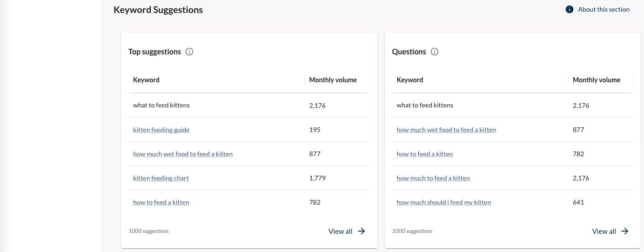Click Monthly volume header in Top suggestions
Screen dimensions: 644x252
[x=333, y=80]
